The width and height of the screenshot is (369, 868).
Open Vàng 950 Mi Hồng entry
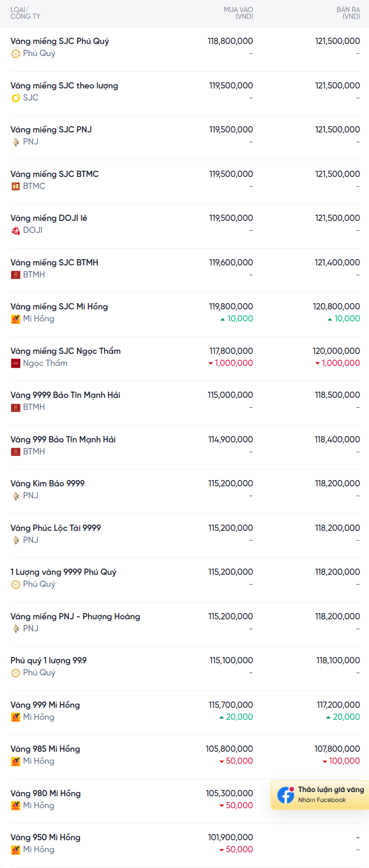point(46,837)
